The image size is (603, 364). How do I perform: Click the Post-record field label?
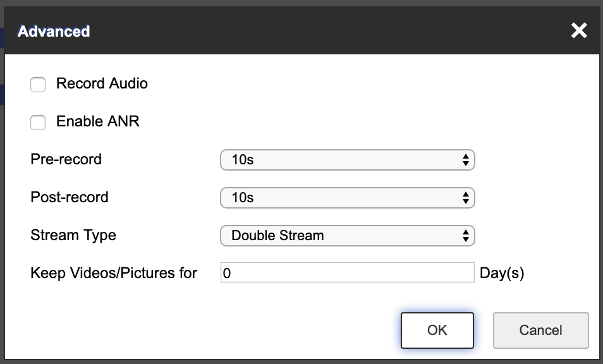point(69,197)
